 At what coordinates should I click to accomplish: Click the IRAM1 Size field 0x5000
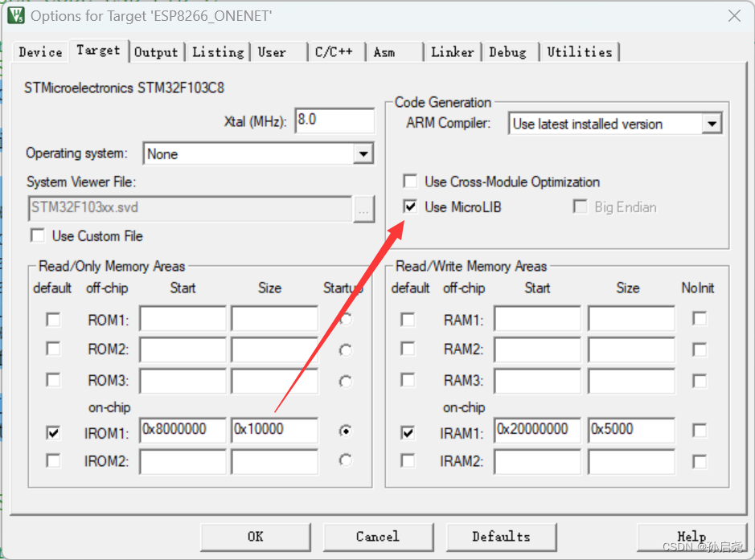(x=631, y=430)
